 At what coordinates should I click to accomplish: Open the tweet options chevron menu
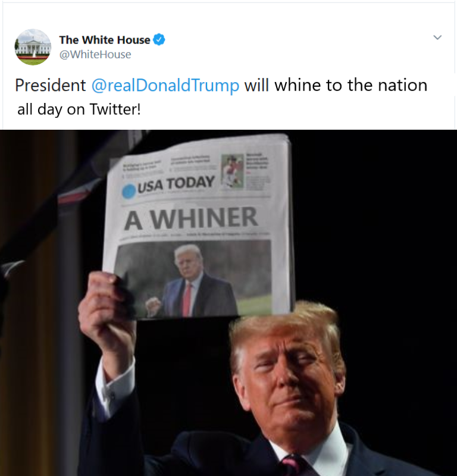pos(437,37)
